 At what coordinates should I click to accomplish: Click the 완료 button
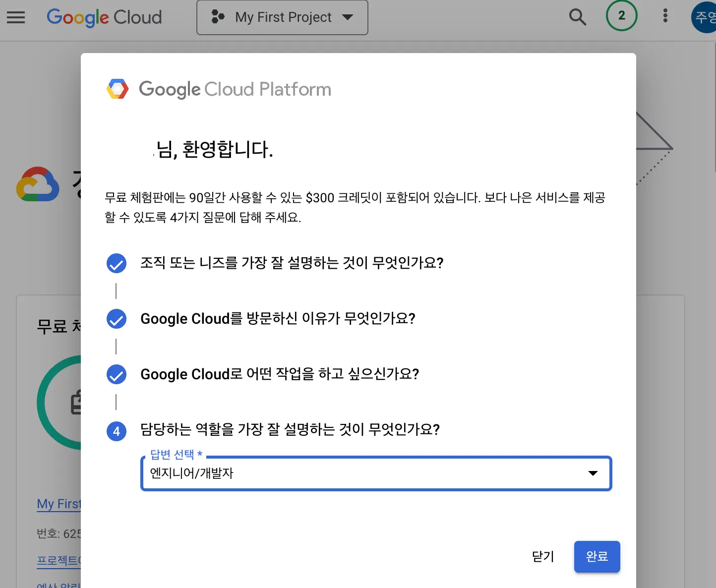[x=597, y=557]
